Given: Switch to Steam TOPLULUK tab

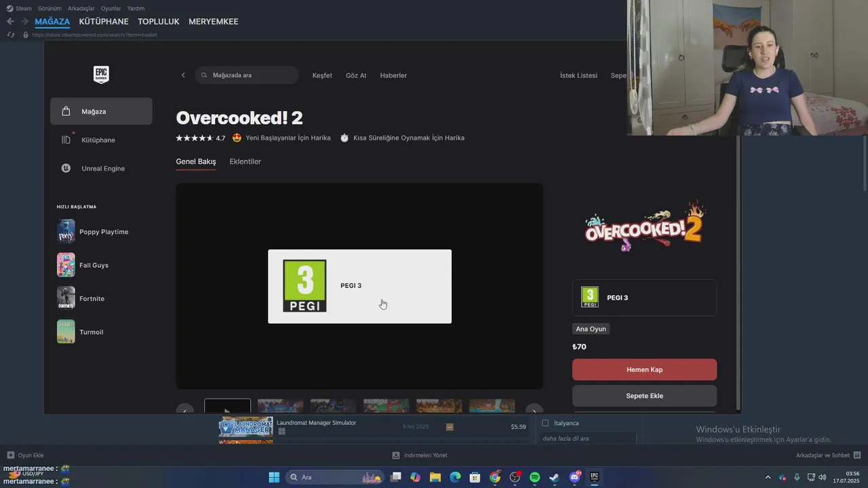Looking at the screenshot, I should (159, 22).
